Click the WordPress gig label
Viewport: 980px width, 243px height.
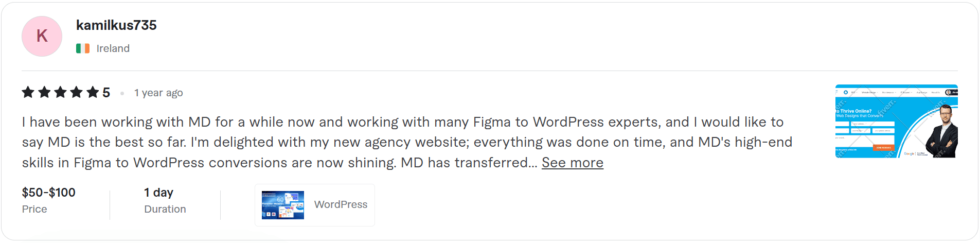coord(341,204)
